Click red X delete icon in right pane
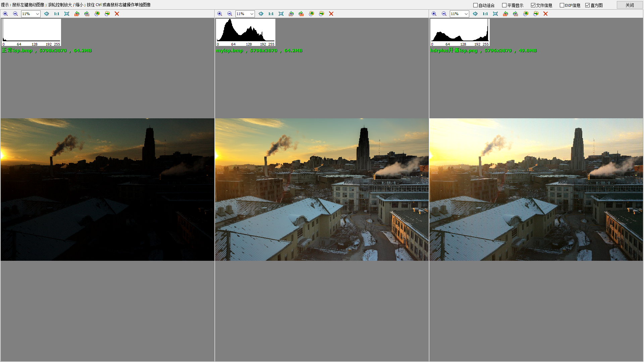The height and width of the screenshot is (362, 644). point(545,14)
